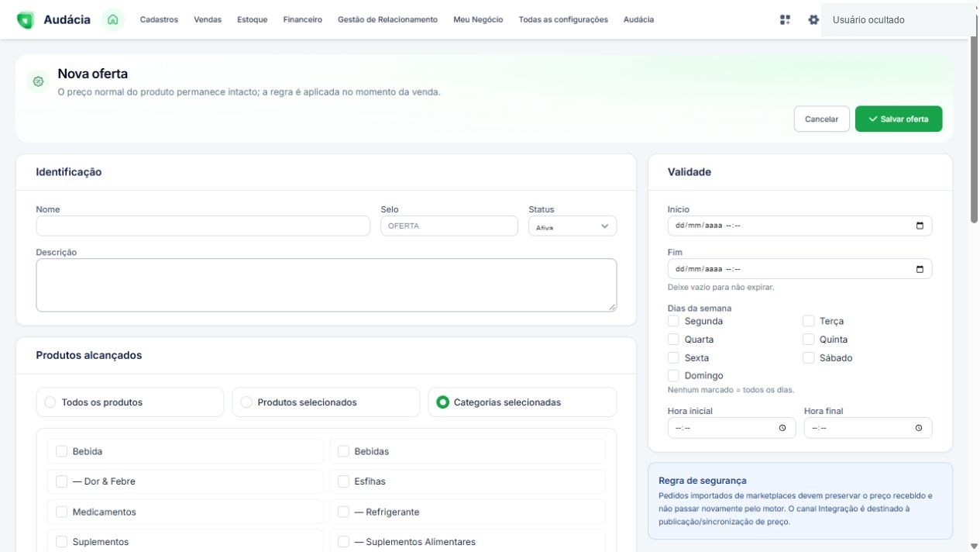The image size is (980, 552).
Task: Open the Vendas menu
Action: click(x=208, y=20)
